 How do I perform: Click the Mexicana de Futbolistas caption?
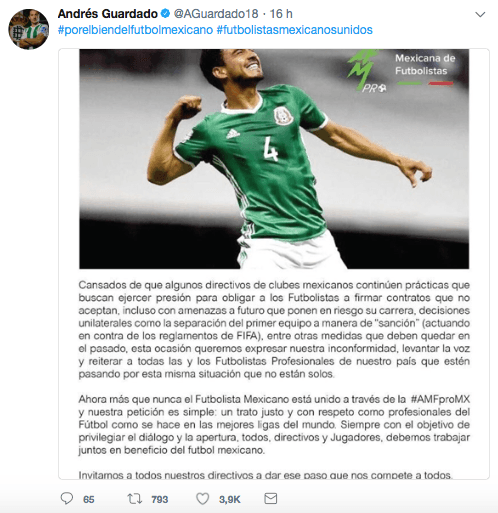(425, 65)
